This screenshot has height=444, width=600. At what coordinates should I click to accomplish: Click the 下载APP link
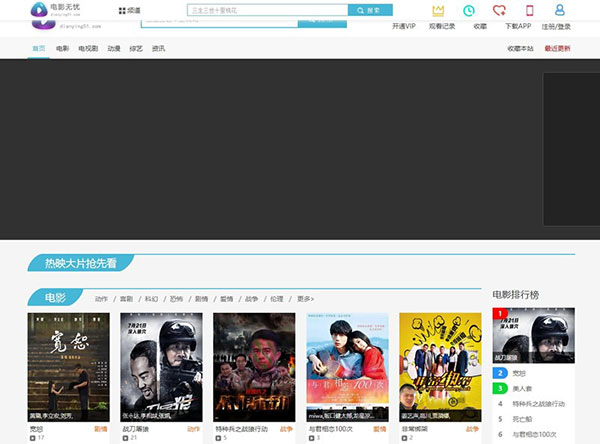click(x=518, y=26)
